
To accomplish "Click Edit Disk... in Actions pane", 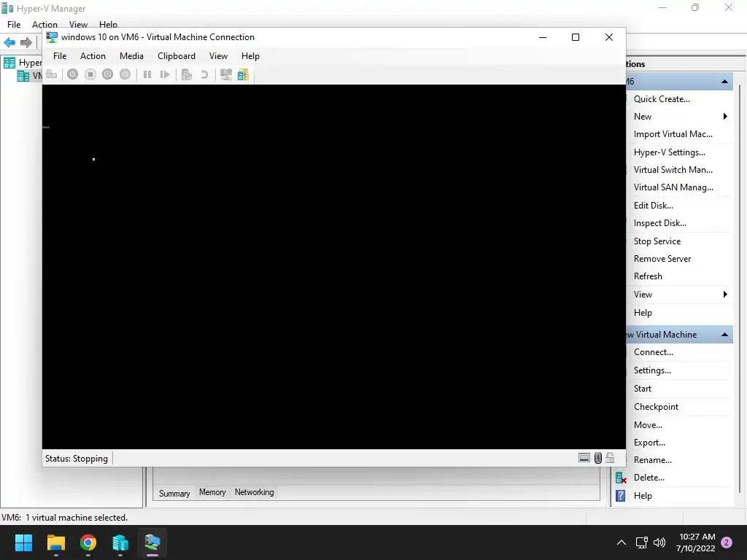I will coord(653,206).
